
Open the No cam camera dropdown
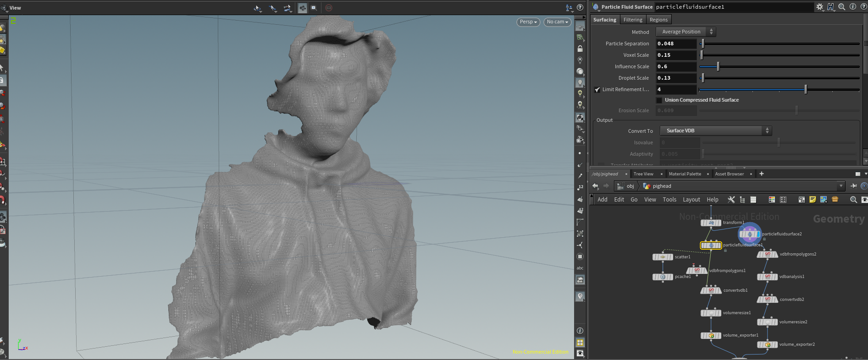[x=557, y=22]
